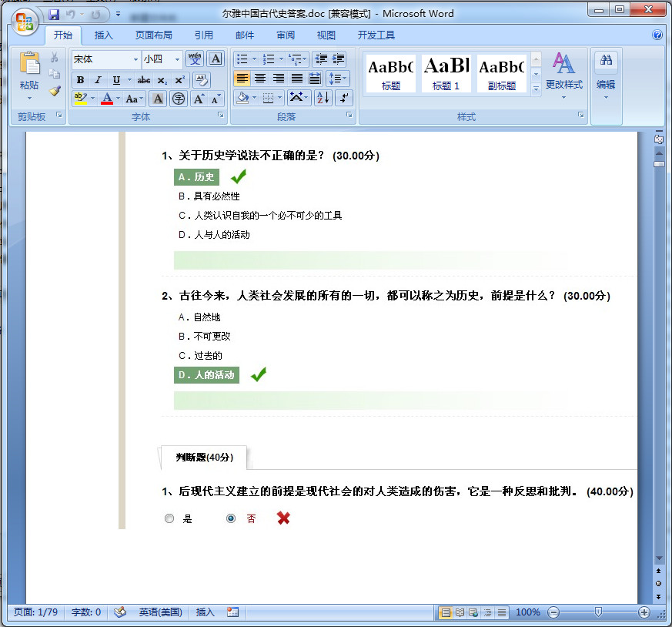Image resolution: width=672 pixels, height=627 pixels.
Task: Customize Quick Access Toolbar dropdown
Action: click(x=118, y=15)
